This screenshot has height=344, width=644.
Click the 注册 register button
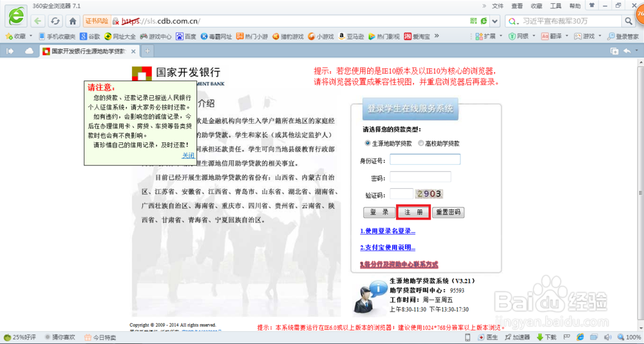click(413, 213)
